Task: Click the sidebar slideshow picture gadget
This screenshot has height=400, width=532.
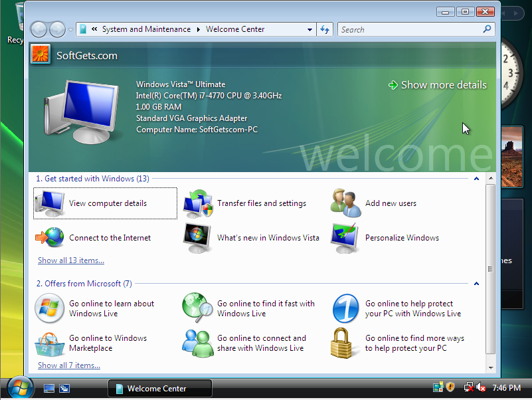Action: [512, 157]
